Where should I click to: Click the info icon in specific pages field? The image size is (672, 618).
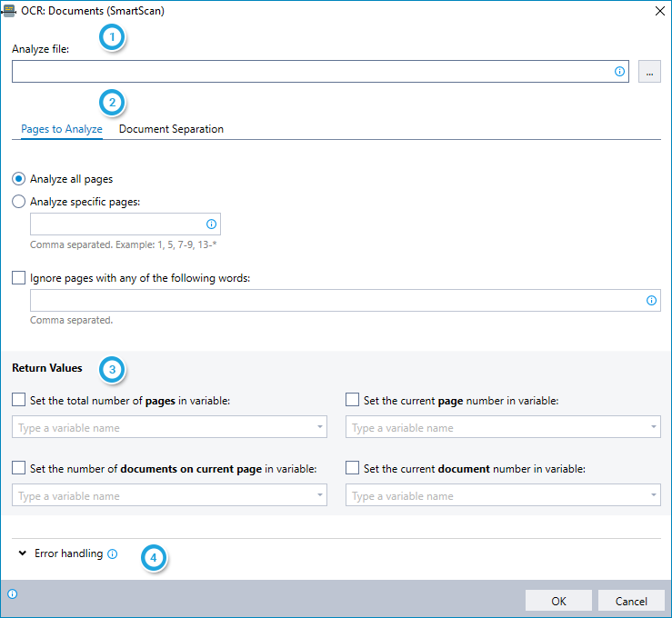[x=211, y=224]
